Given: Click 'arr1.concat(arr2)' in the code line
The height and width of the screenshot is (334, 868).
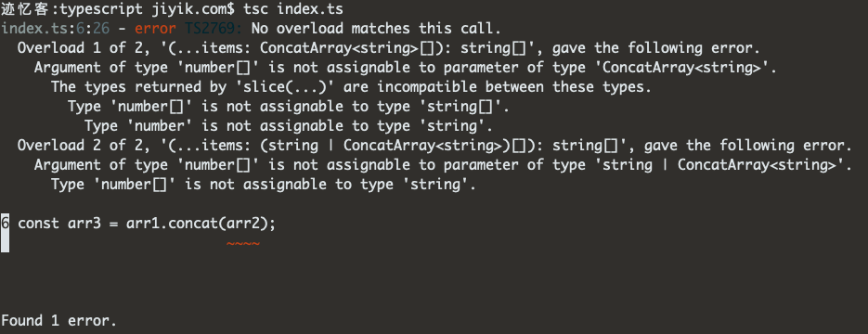Looking at the screenshot, I should click(201, 224).
